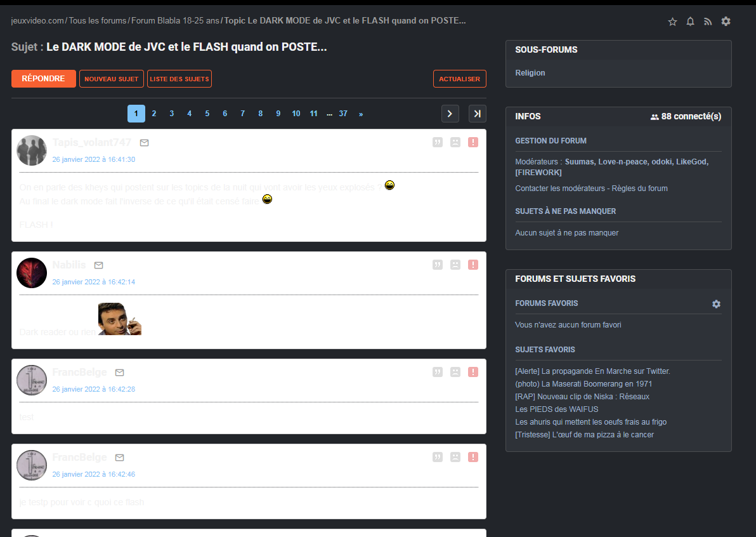The image size is (756, 537).
Task: Open Forum Blabla 18-25 ans breadcrumb
Action: point(175,21)
